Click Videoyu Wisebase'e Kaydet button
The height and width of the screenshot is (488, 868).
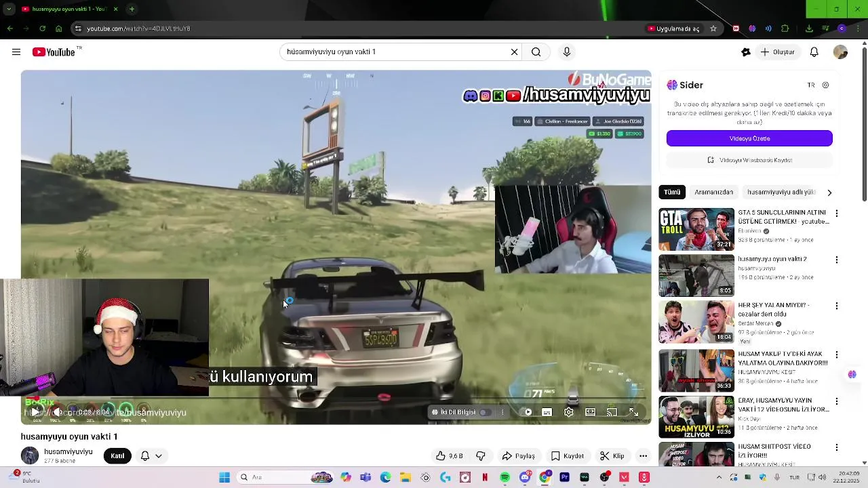[749, 160]
